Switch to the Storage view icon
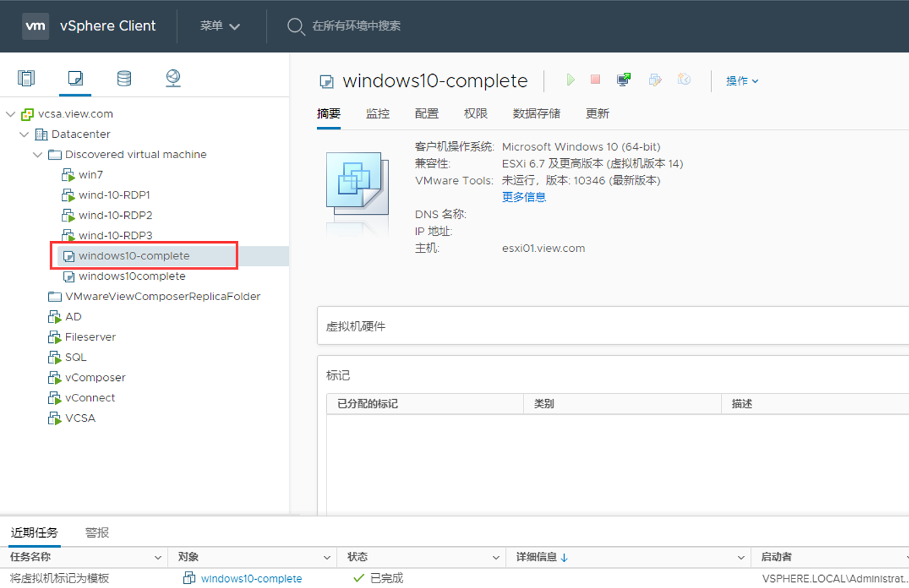Viewport: 909px width, 588px height. [124, 78]
